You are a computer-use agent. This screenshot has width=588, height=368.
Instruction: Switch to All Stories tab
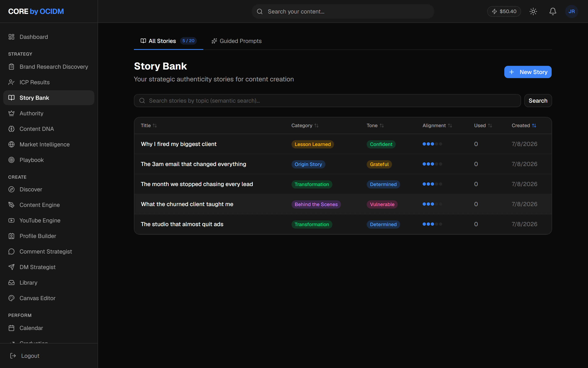(168, 41)
